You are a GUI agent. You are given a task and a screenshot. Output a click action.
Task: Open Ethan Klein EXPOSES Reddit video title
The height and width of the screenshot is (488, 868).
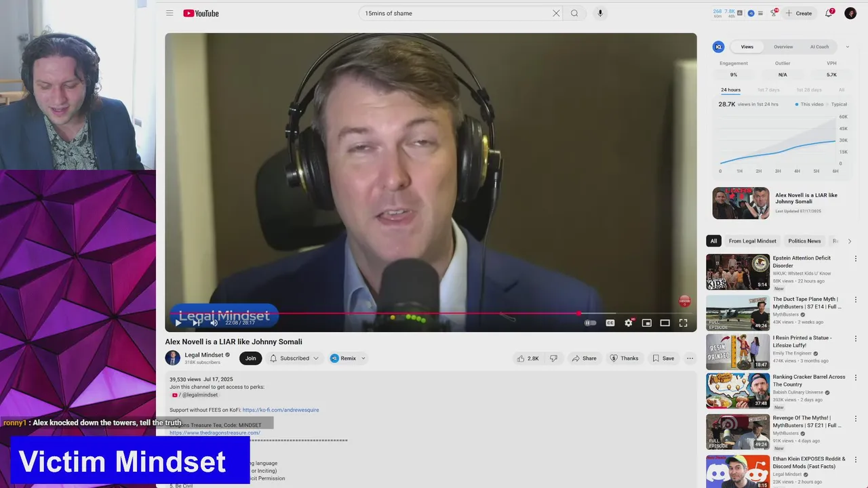pos(809,462)
